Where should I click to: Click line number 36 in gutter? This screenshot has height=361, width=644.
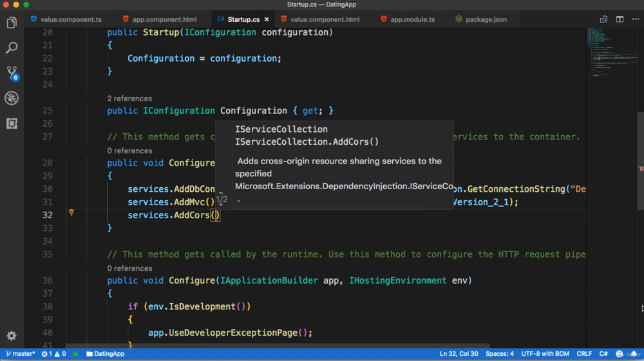48,281
